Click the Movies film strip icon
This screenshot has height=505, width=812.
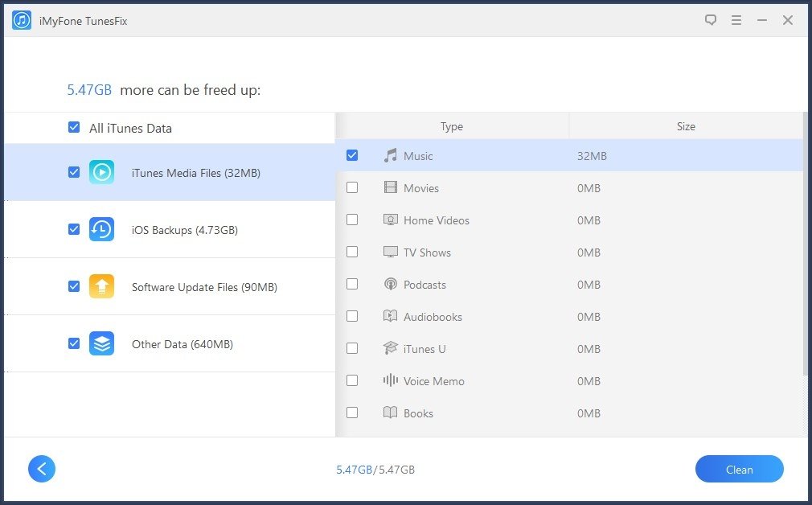391,187
